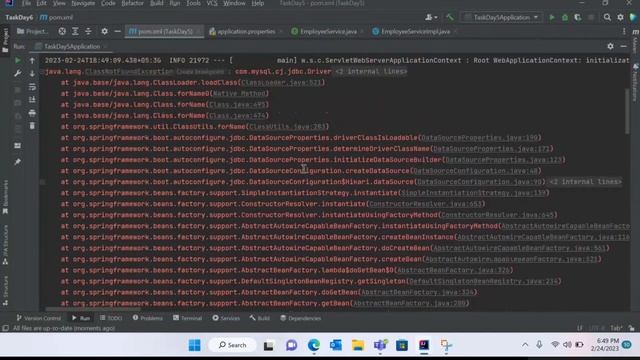Open Run panel settings gear

610,47
